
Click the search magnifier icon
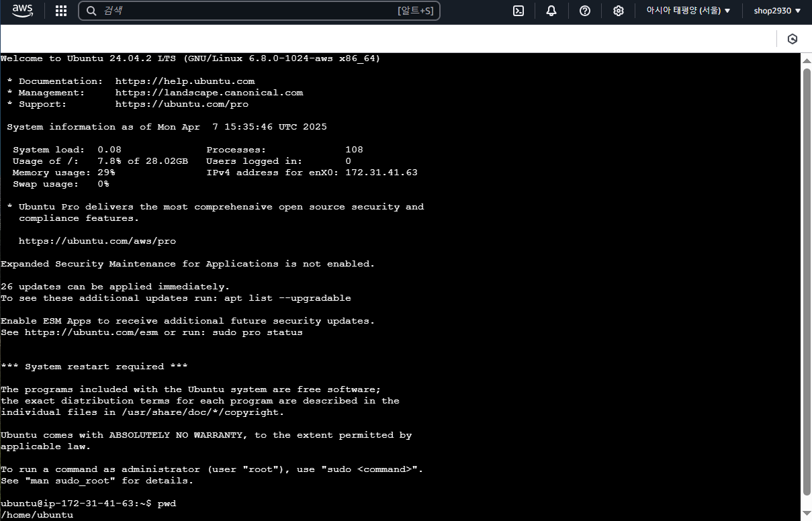91,11
